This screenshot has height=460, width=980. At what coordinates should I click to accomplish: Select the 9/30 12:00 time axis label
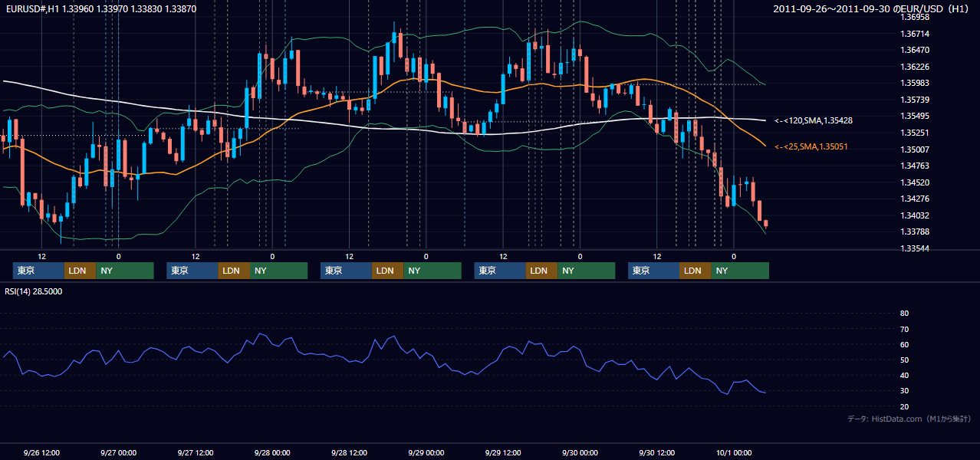pos(656,452)
